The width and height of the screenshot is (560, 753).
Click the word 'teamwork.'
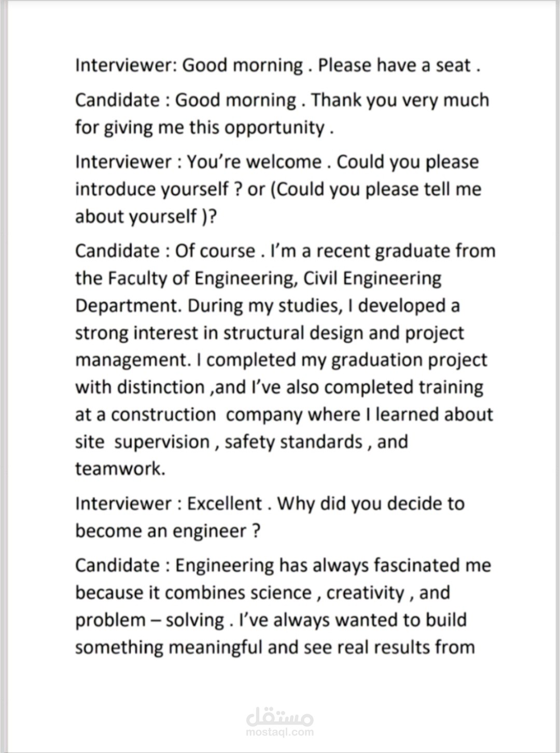click(120, 469)
